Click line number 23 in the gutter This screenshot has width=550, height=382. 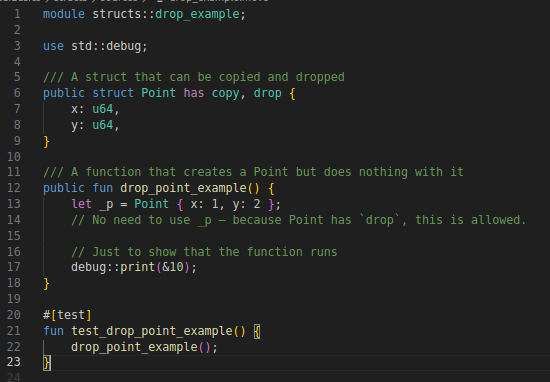(x=14, y=362)
